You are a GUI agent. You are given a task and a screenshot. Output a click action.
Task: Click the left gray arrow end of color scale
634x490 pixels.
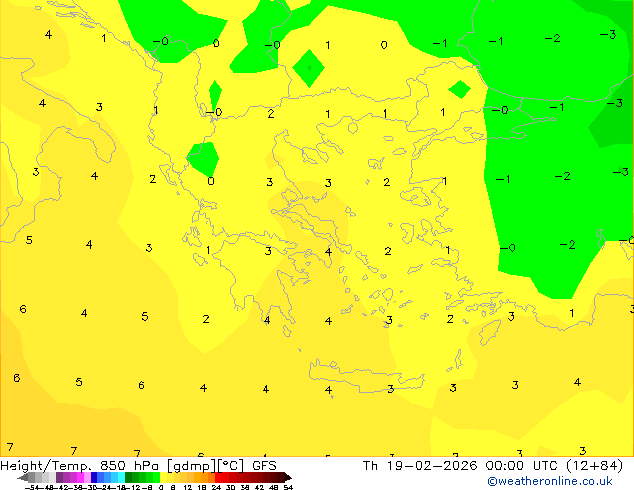(23, 477)
